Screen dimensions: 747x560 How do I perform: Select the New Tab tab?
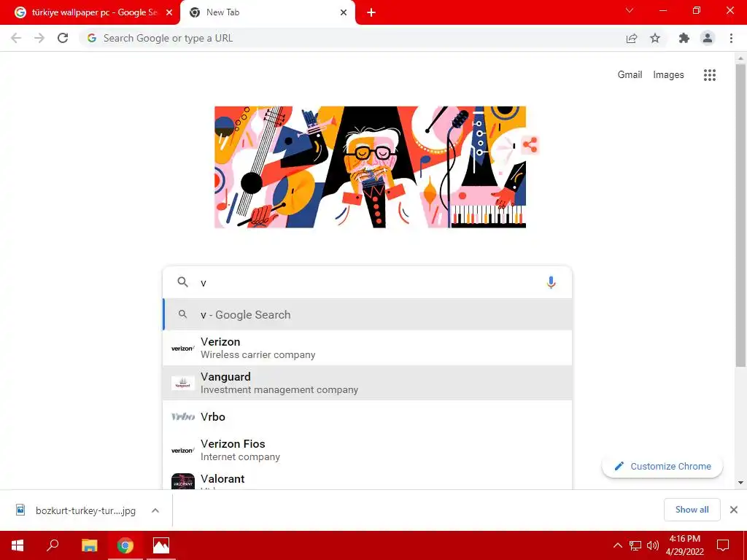pyautogui.click(x=267, y=13)
